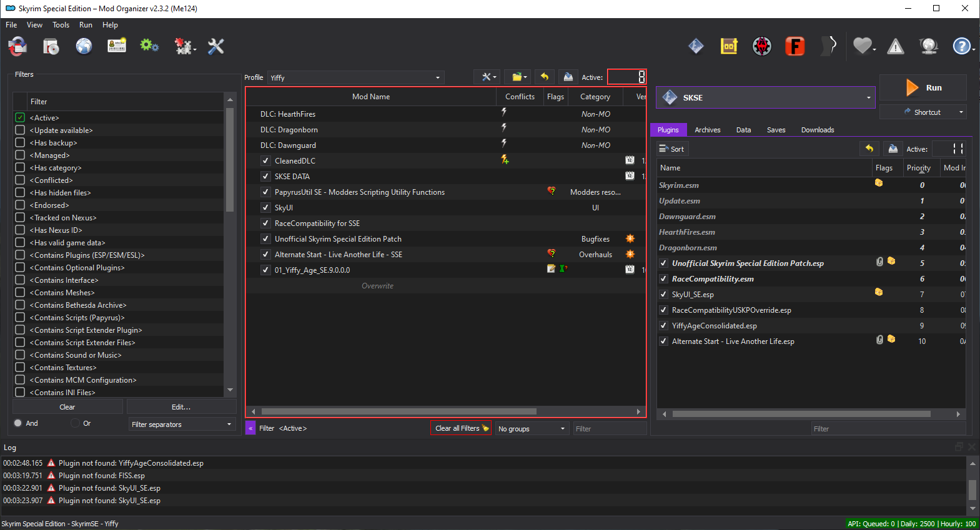Open the Profile Yiffy dropdown
This screenshot has height=530, width=980.
point(356,77)
